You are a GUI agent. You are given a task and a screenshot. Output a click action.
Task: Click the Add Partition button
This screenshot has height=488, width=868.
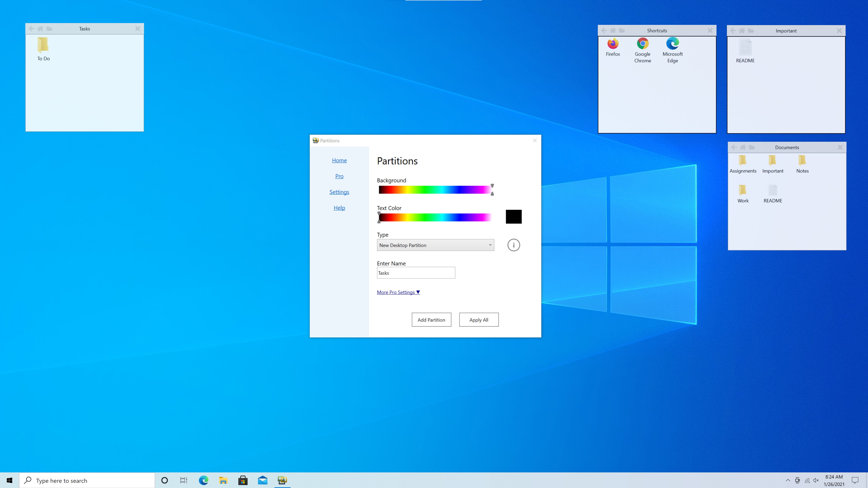pyautogui.click(x=431, y=320)
